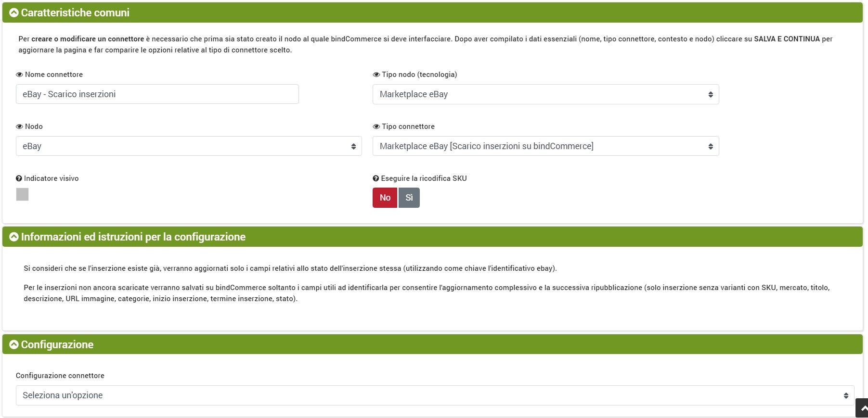Click the eye icon beside Nome connettore
868x418 pixels.
point(19,75)
